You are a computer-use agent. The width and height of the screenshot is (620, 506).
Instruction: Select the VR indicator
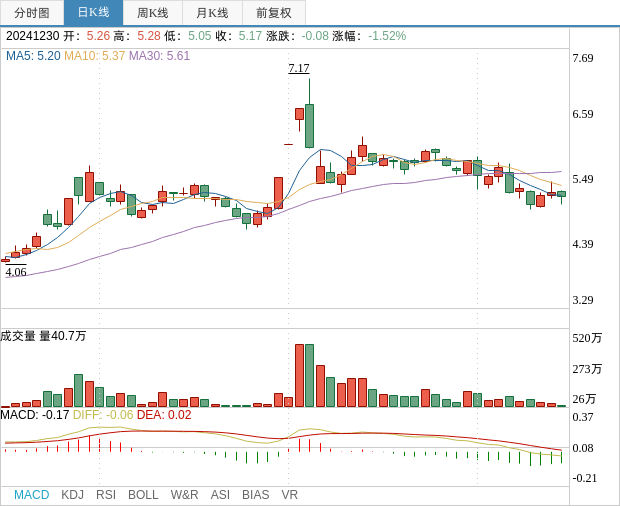point(289,495)
